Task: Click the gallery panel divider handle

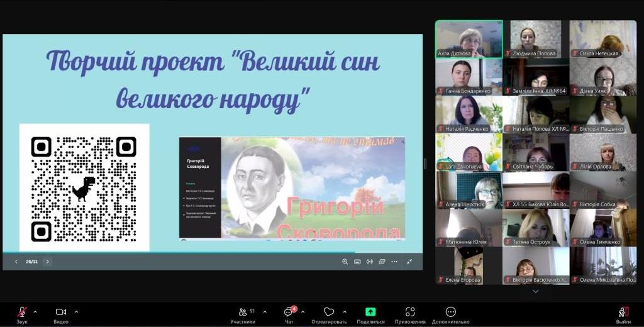Action: 425,164
